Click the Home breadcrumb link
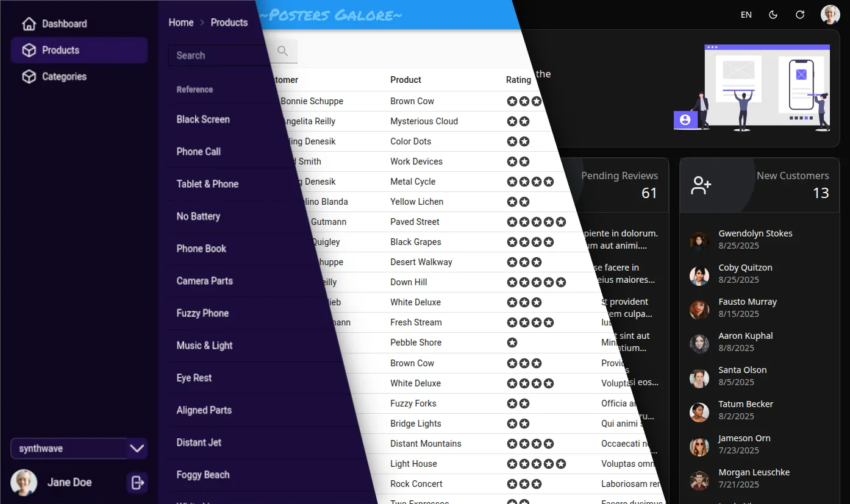850x504 pixels. (180, 23)
